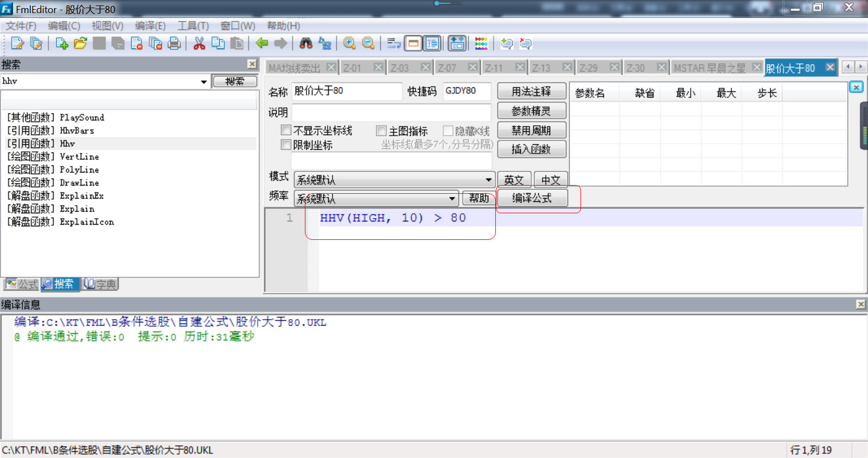Expand the 模式 dropdown
Image resolution: width=868 pixels, height=458 pixels.
[488, 180]
